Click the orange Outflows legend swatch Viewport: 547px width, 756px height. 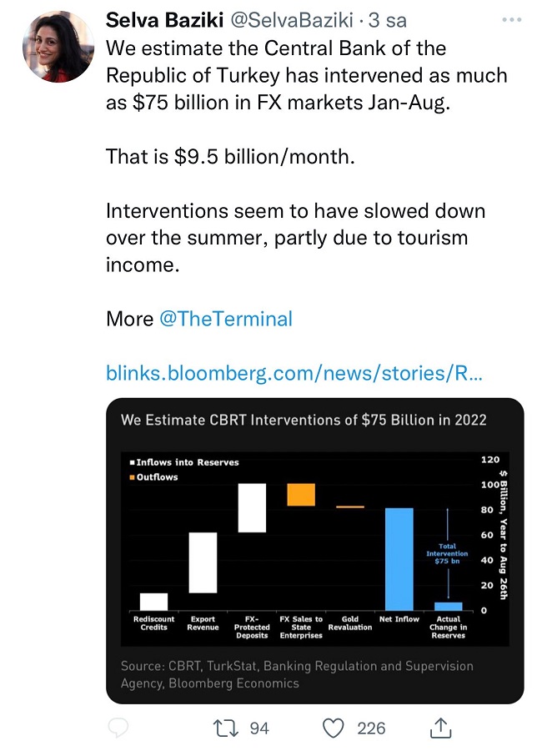tap(131, 477)
